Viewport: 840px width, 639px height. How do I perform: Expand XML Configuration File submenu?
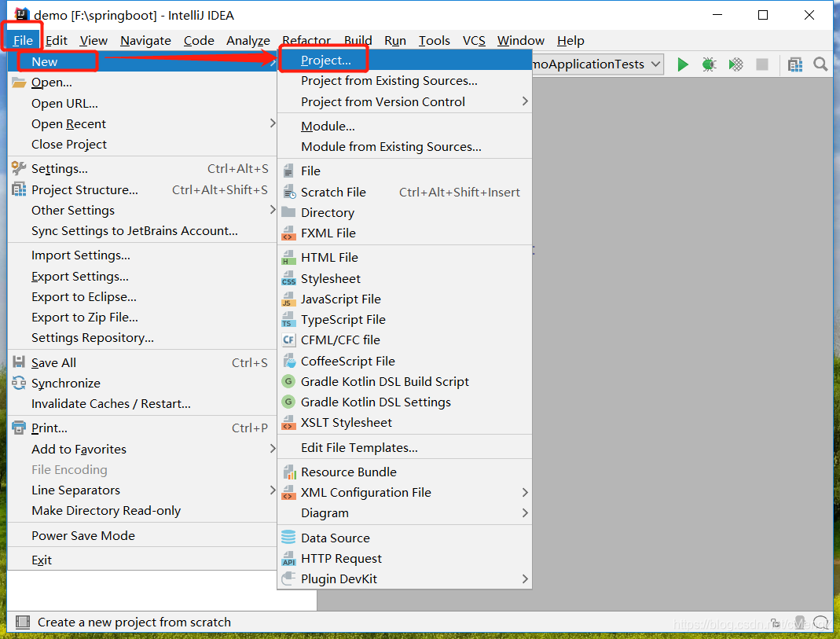[525, 492]
